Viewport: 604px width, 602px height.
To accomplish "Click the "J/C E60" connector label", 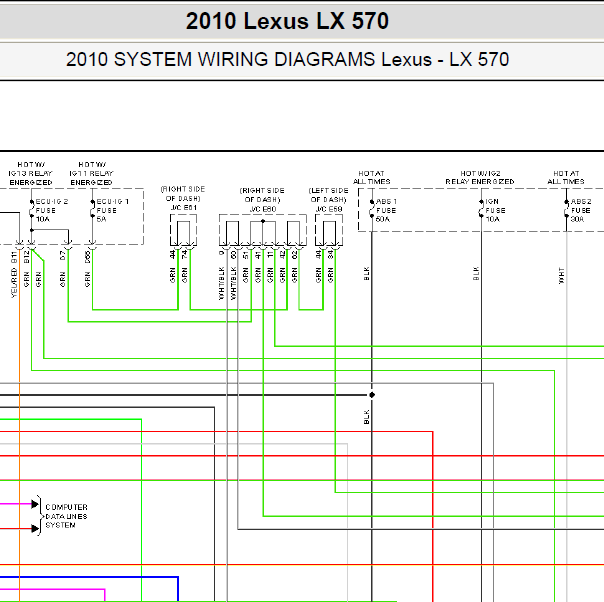I will (263, 209).
